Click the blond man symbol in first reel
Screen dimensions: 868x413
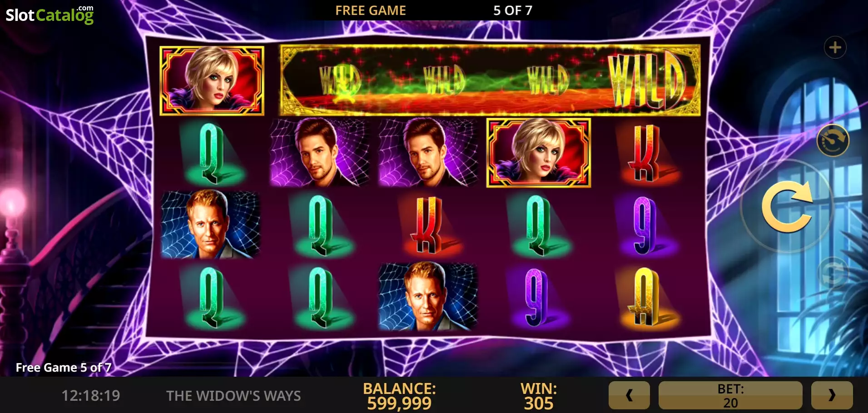pyautogui.click(x=211, y=224)
